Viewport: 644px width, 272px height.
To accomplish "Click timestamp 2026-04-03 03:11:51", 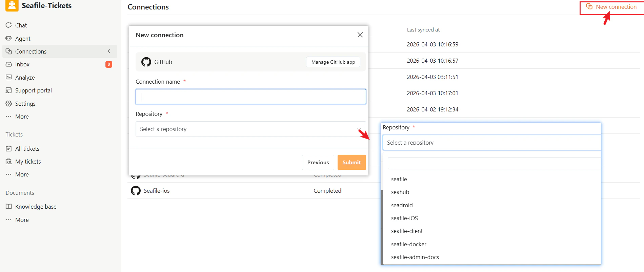I will click(432, 77).
